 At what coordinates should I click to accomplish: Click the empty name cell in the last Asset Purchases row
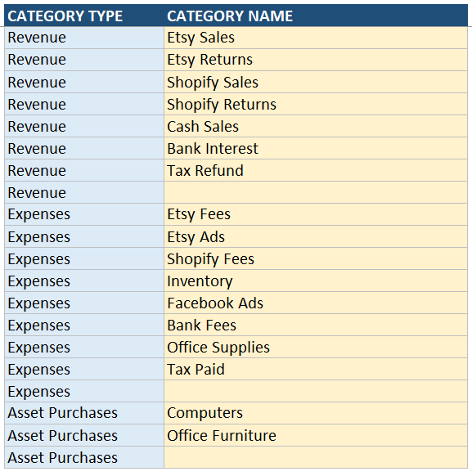coord(316,457)
